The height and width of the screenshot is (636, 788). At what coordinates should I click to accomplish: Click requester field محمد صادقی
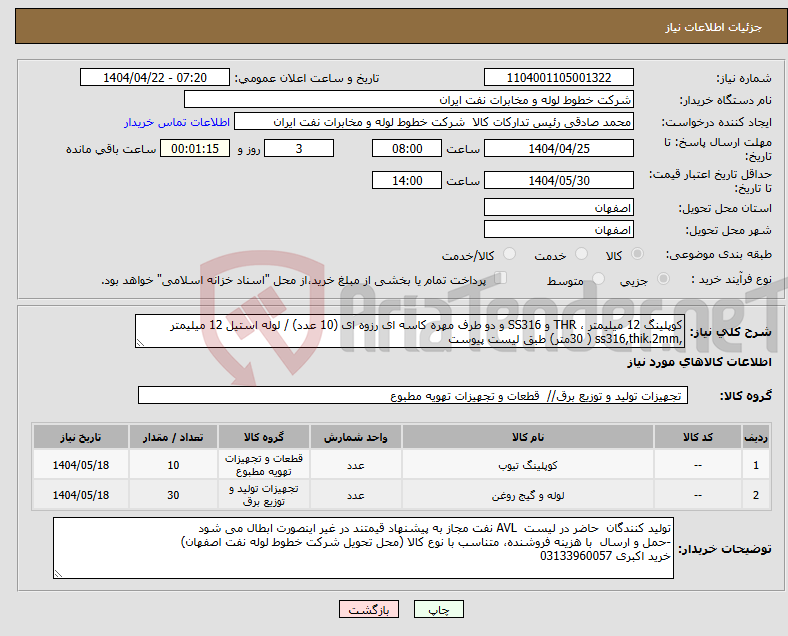pos(434,122)
